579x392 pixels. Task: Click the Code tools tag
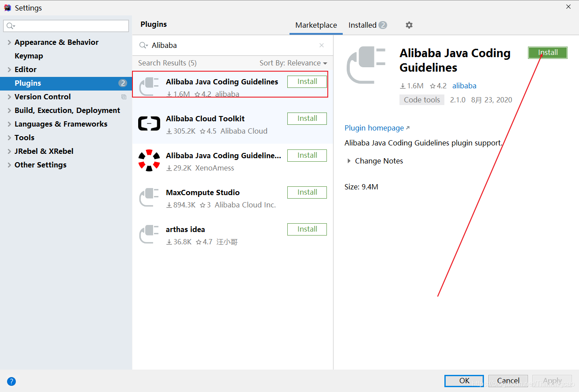(422, 100)
